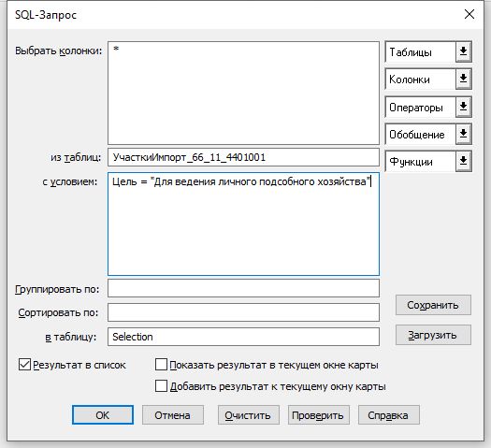
Task: Open the Таблицы dropdown list
Action: pyautogui.click(x=428, y=51)
